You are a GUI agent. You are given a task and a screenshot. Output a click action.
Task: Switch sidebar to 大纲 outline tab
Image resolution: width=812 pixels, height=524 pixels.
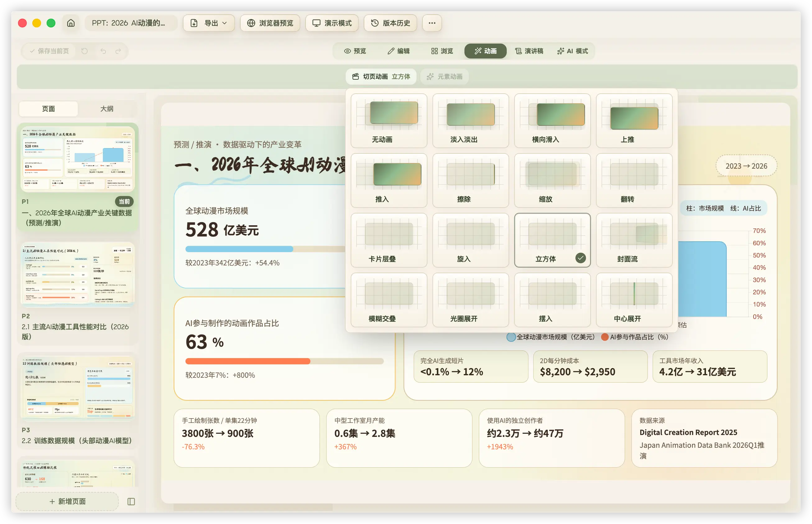point(107,109)
